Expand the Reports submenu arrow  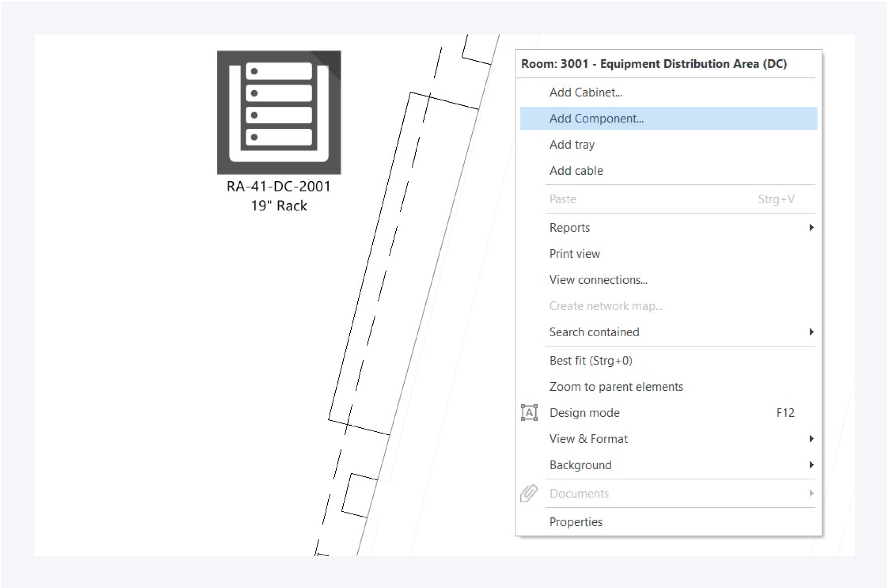click(x=811, y=228)
